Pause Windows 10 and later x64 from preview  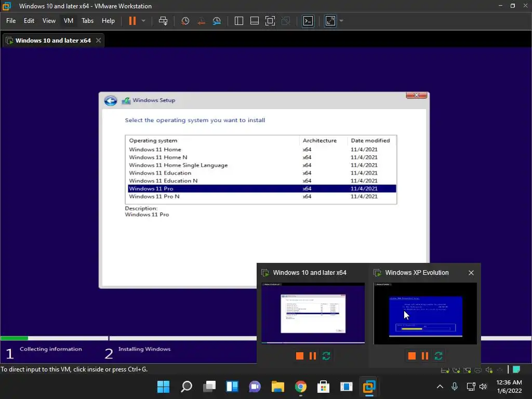[x=313, y=355]
